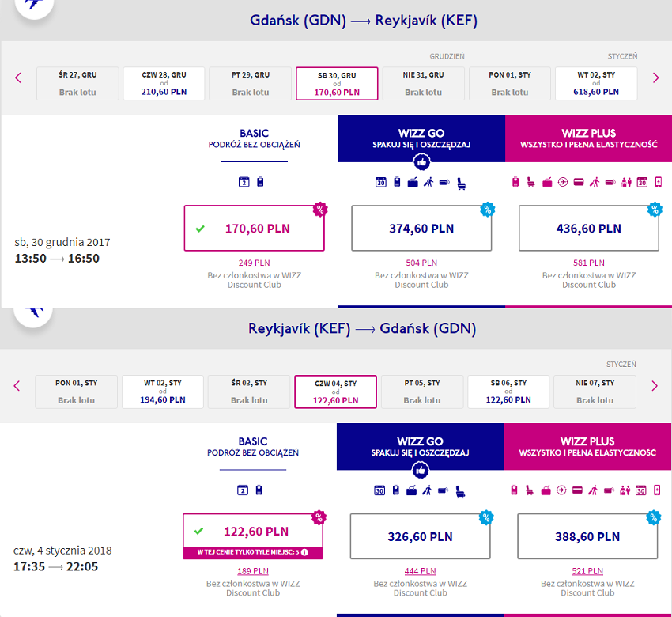Open the 504 PLN non-member price link
This screenshot has width=672, height=617.
pos(421,263)
